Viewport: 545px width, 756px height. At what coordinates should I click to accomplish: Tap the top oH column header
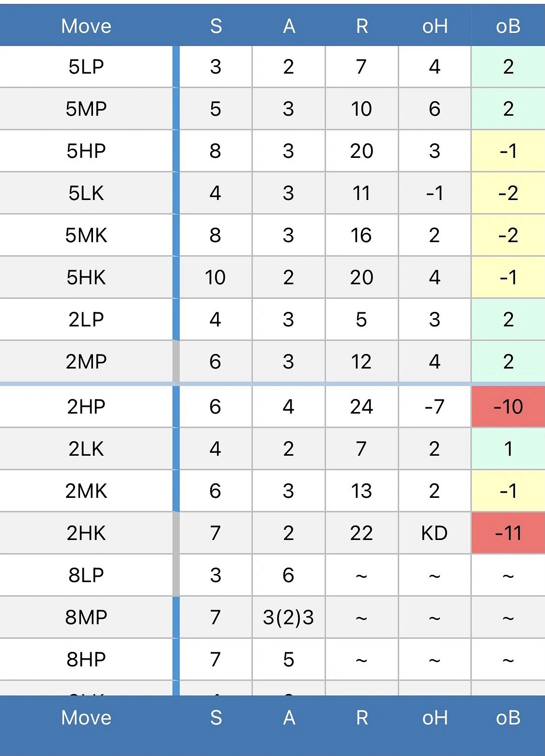pyautogui.click(x=435, y=26)
